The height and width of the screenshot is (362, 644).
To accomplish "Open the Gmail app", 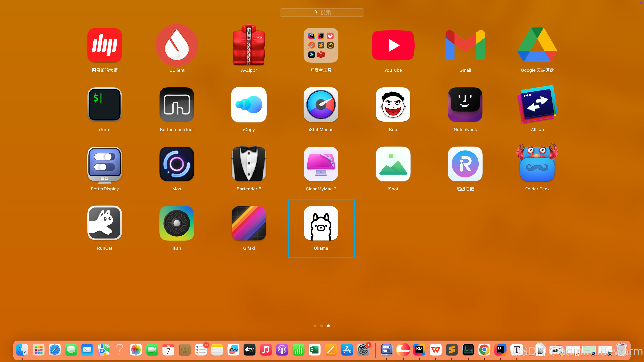I will 465,45.
